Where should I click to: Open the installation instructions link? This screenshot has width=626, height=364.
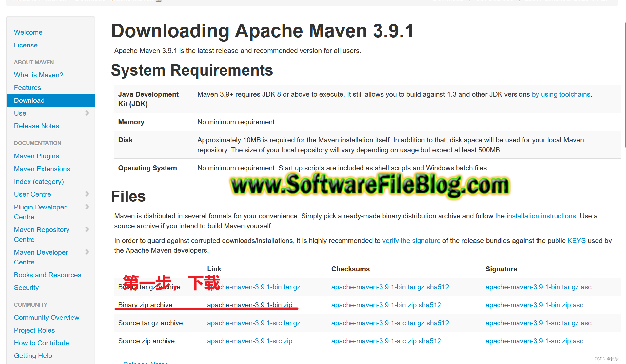[x=542, y=216]
